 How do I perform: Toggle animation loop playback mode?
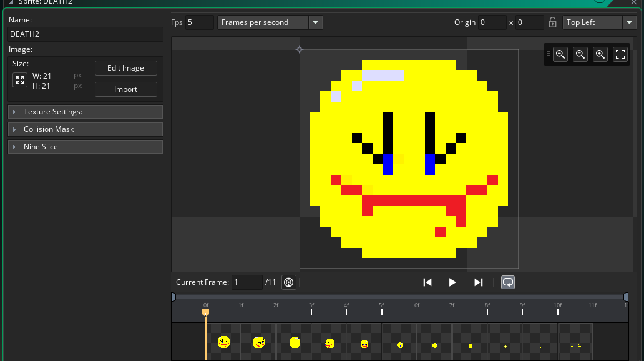pos(508,282)
